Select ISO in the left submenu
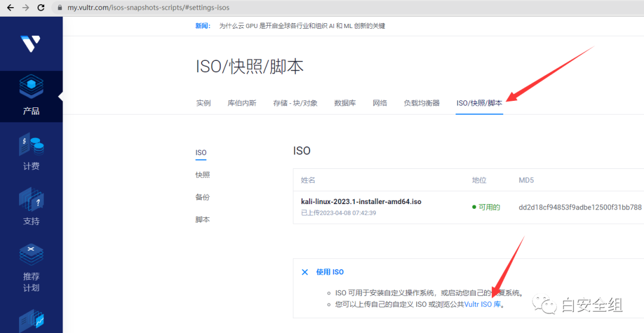 [201, 153]
